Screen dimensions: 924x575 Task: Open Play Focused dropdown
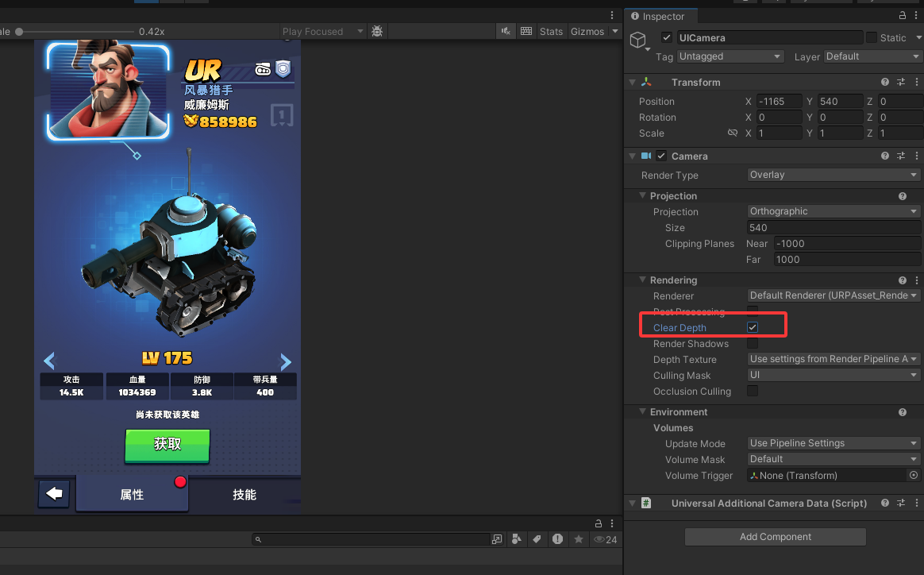tap(322, 31)
